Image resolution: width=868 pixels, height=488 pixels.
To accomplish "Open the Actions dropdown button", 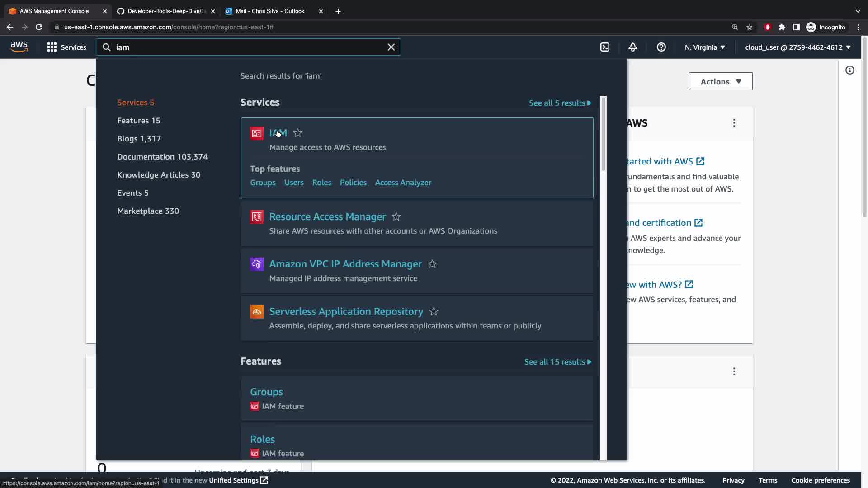I will click(721, 81).
